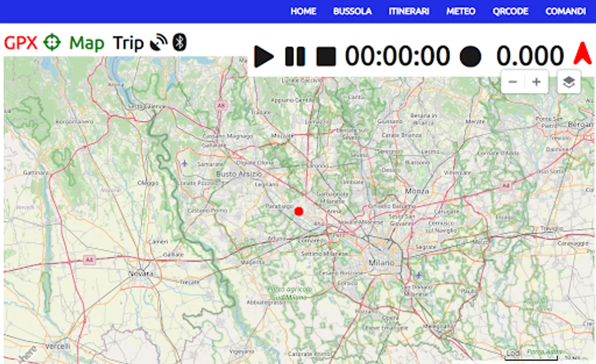Toggle the satellite dish signal icon

(x=158, y=42)
